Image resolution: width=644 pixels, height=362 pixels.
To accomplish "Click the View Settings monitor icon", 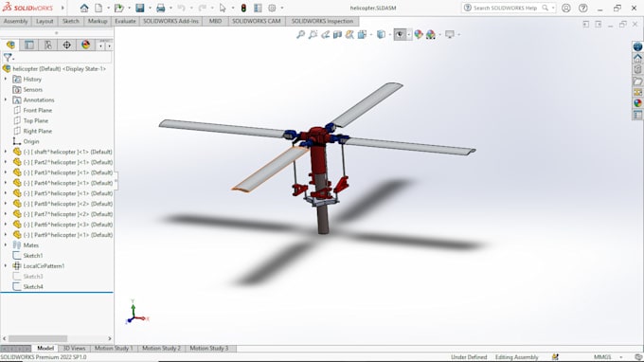I will [450, 34].
